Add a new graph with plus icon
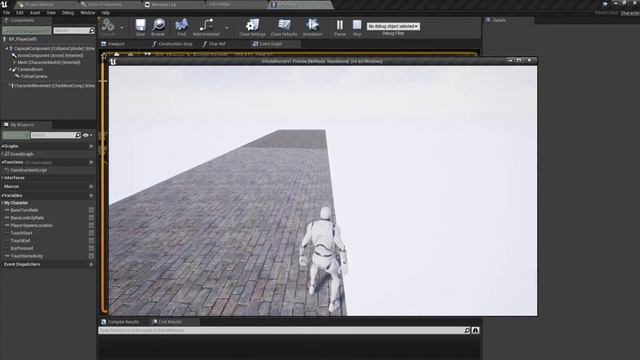The height and width of the screenshot is (360, 640). coord(91,146)
